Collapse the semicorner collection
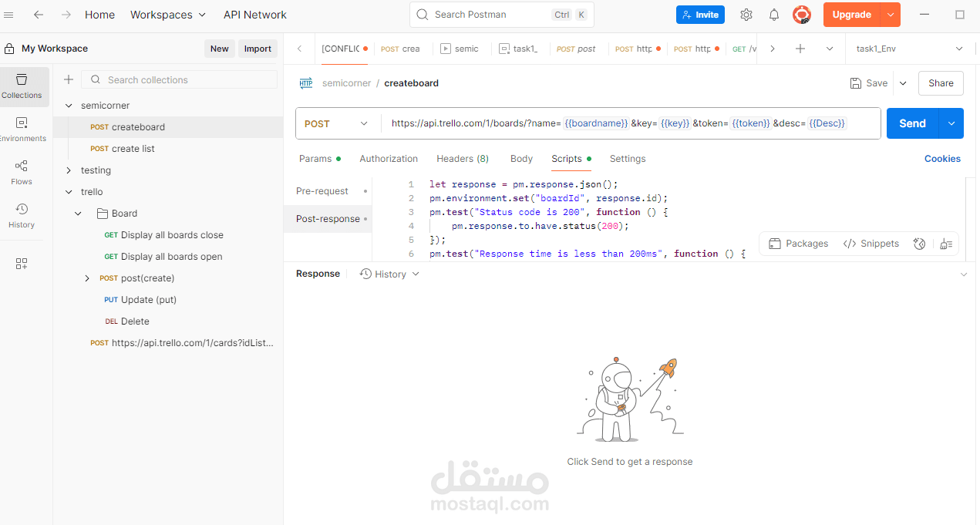Image resolution: width=980 pixels, height=525 pixels. click(x=69, y=106)
